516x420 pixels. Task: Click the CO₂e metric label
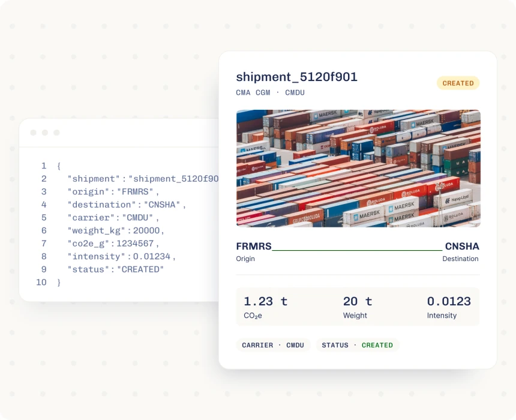coord(253,316)
